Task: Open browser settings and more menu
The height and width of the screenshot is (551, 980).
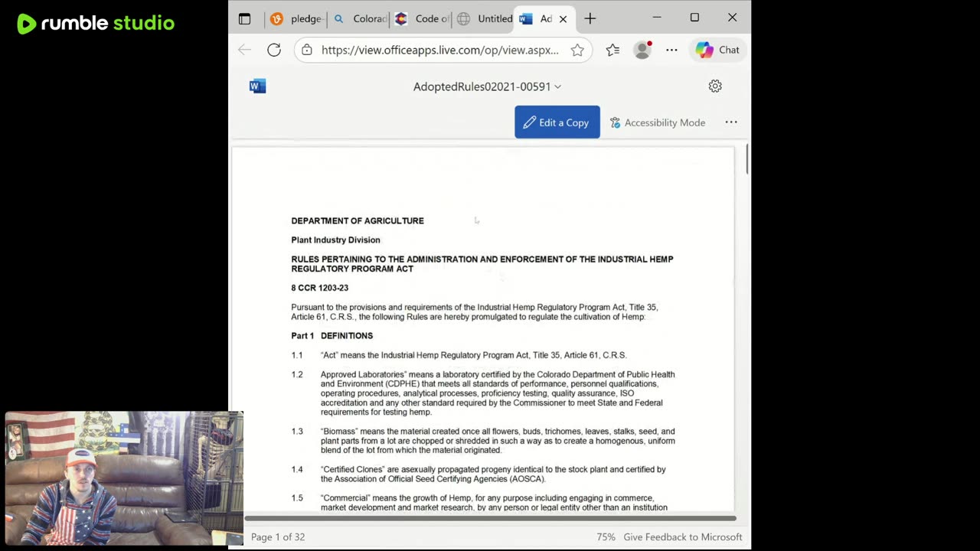Action: [671, 50]
